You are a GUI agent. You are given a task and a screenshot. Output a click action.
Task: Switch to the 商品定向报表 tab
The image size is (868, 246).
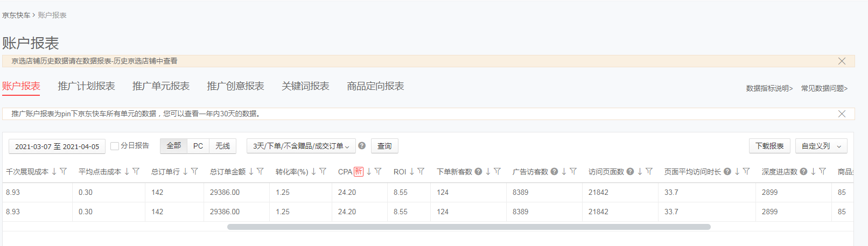point(375,86)
